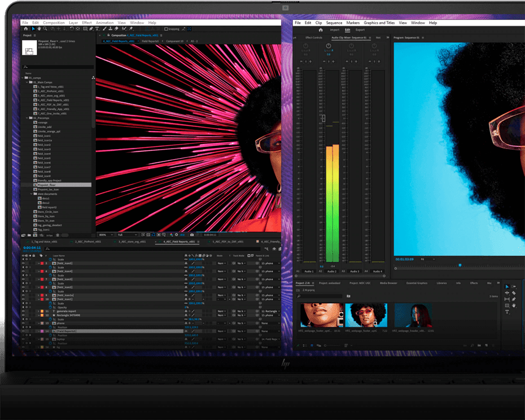Click the Field Reports5 breadcrumb in composition viewer

click(150, 41)
